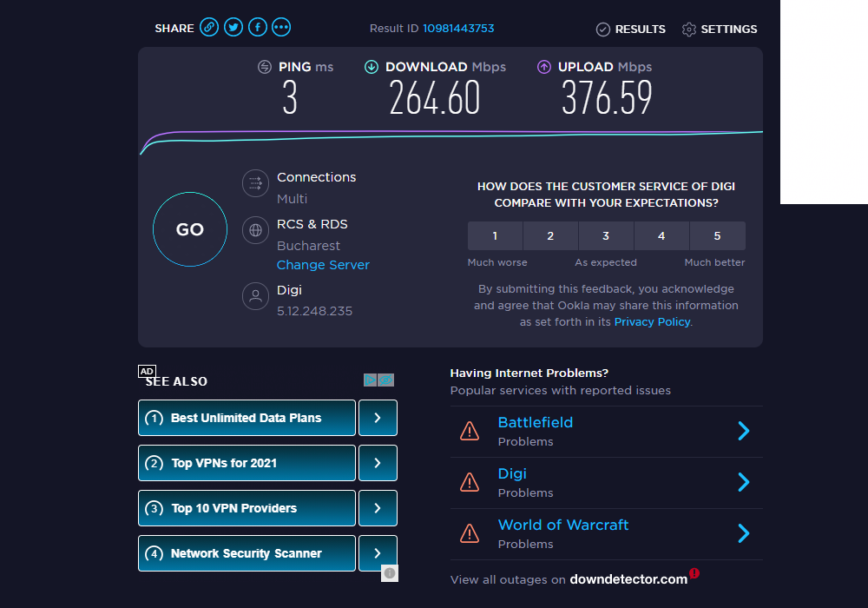868x608 pixels.
Task: Open Digi problems chevron
Action: click(x=744, y=482)
